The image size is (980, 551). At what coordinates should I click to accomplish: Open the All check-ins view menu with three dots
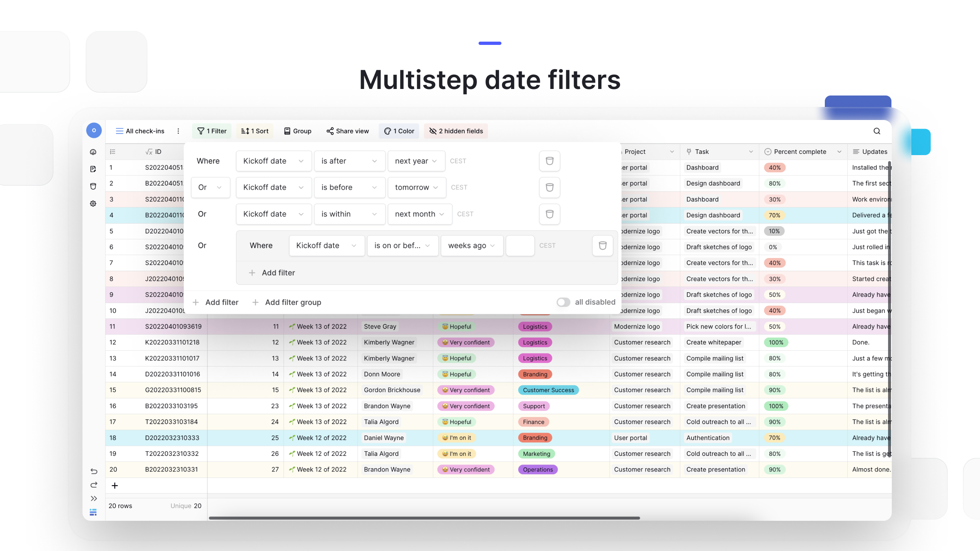[x=178, y=131]
